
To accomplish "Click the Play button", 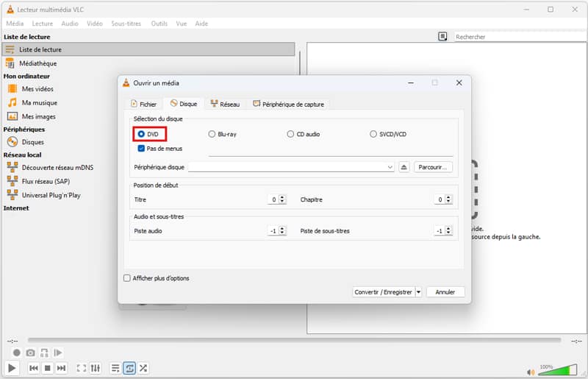I will click(12, 368).
